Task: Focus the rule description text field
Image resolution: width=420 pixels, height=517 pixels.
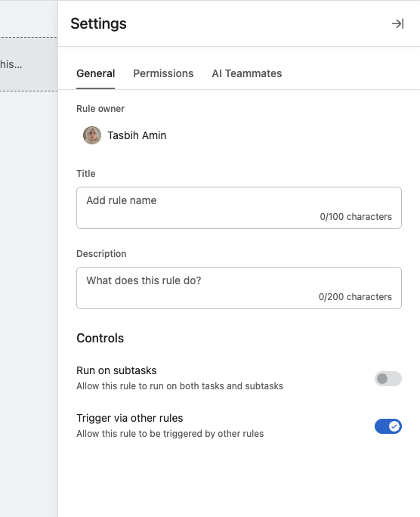Action: coord(239,288)
